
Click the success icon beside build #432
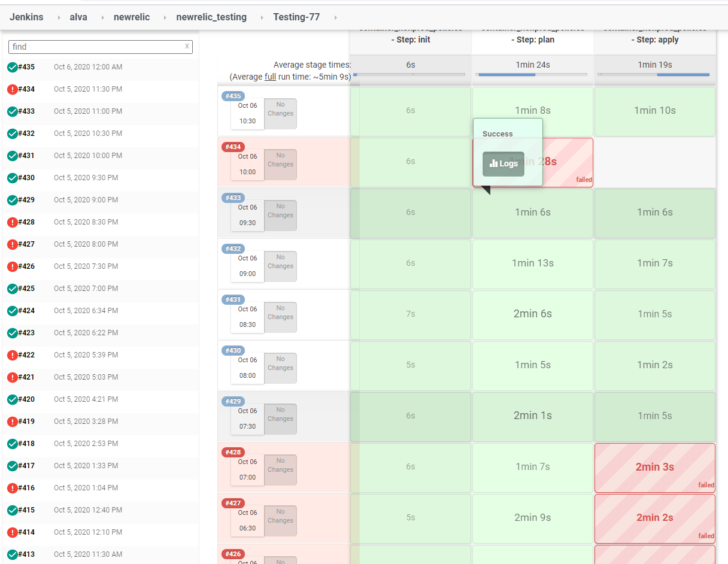point(13,134)
